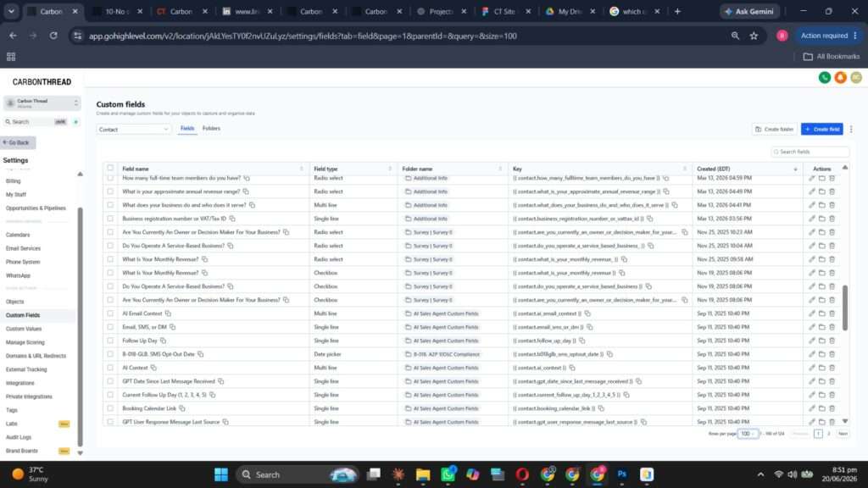This screenshot has height=488, width=868.
Task: Open the rows per page dropdown
Action: point(748,434)
